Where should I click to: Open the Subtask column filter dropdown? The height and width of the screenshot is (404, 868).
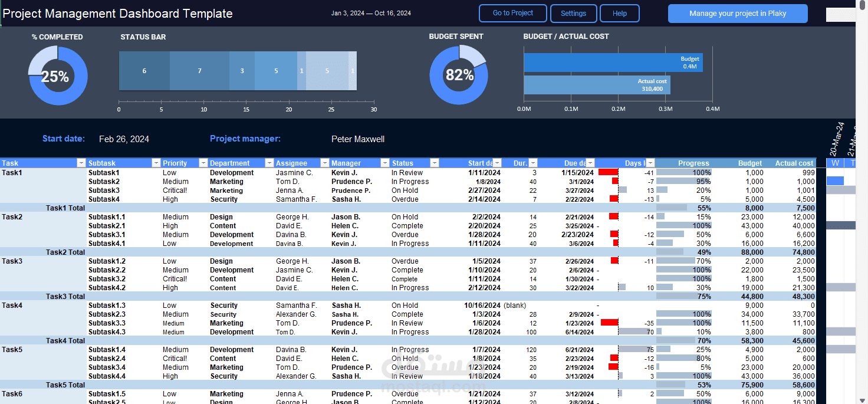156,163
